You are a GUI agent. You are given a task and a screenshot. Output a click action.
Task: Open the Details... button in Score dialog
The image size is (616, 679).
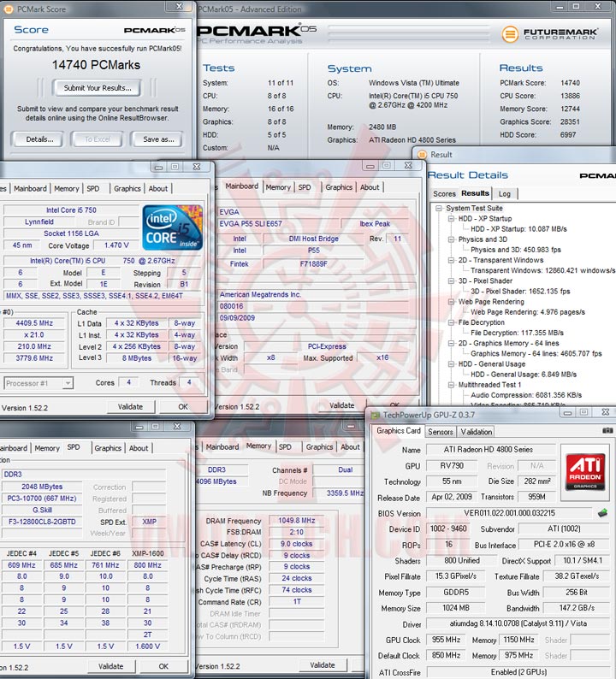pyautogui.click(x=39, y=139)
